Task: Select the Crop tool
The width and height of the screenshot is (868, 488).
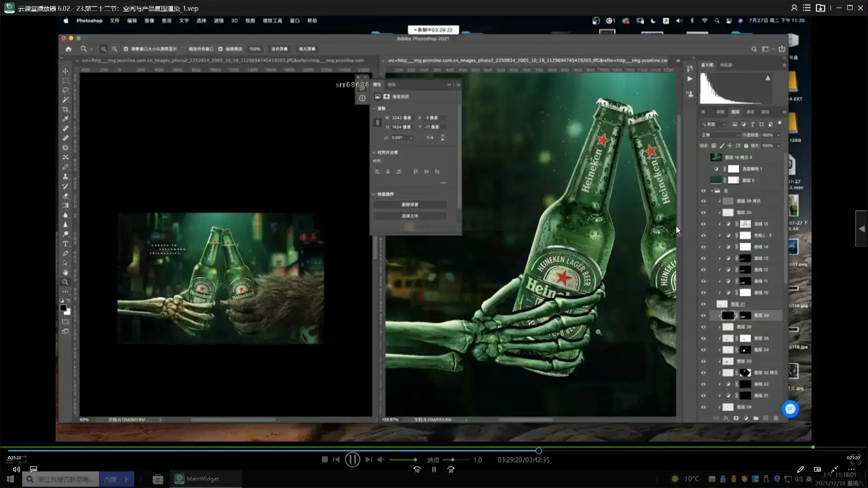Action: point(66,109)
